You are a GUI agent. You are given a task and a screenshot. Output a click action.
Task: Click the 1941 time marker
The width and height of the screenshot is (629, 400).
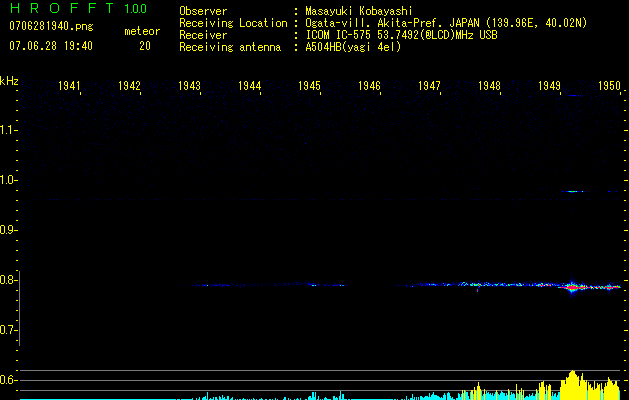[x=69, y=86]
